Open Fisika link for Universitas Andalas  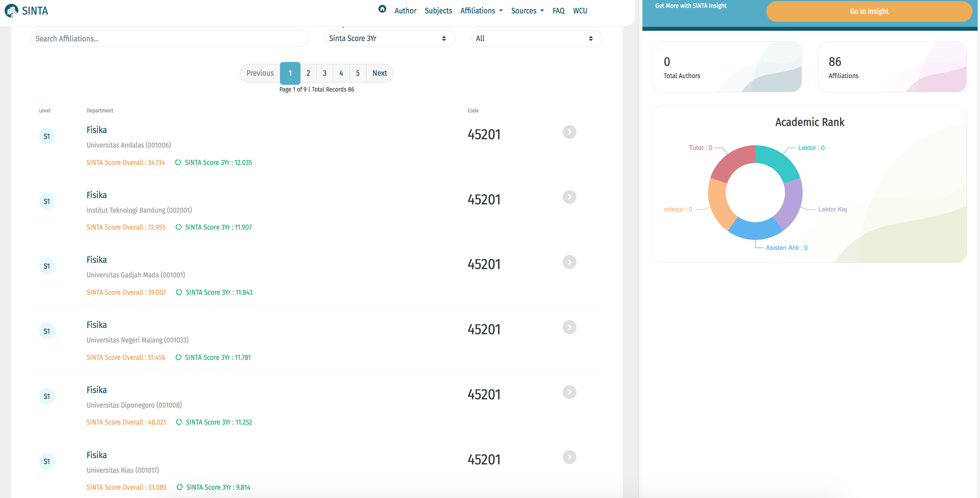97,130
